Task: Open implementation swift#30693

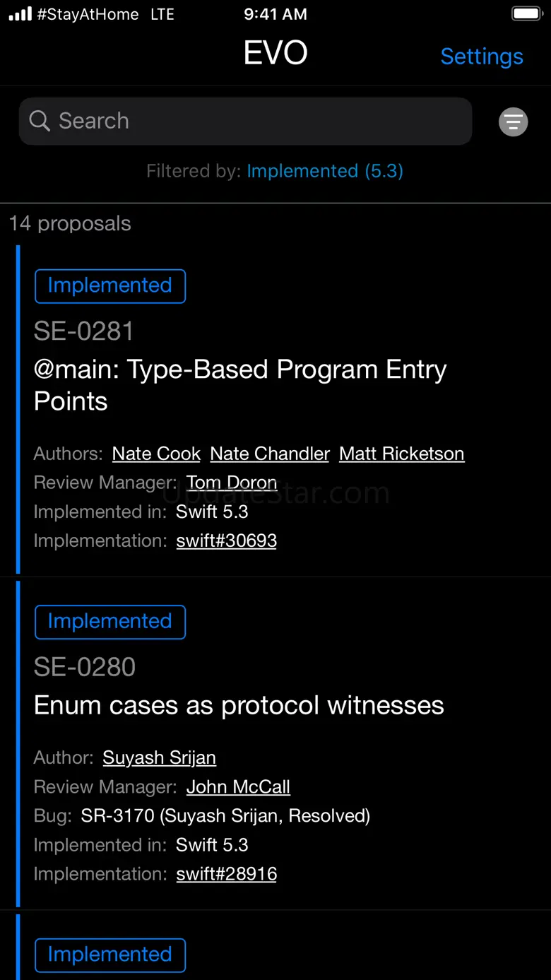Action: tap(226, 541)
